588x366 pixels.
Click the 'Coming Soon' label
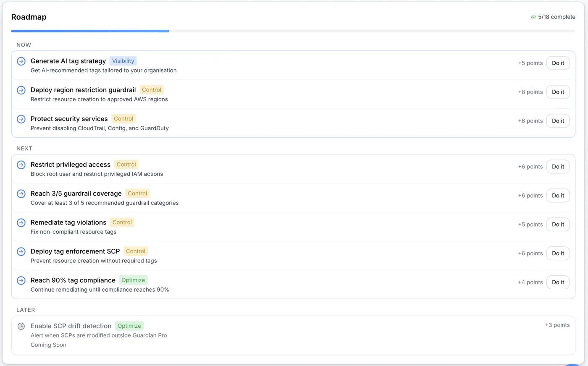coord(48,345)
